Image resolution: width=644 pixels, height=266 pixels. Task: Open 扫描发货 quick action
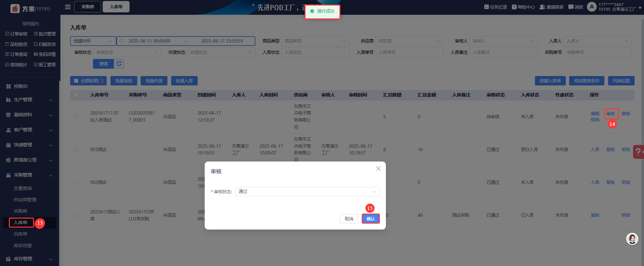[x=45, y=44]
